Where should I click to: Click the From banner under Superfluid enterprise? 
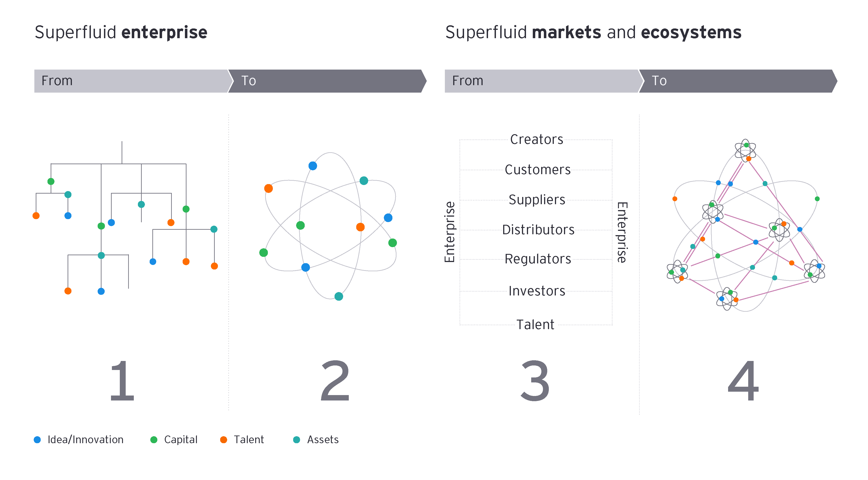131,81
